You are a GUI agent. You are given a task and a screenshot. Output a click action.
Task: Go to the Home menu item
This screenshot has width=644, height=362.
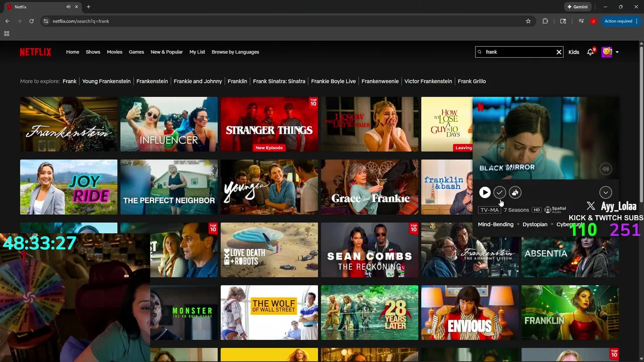pyautogui.click(x=72, y=52)
